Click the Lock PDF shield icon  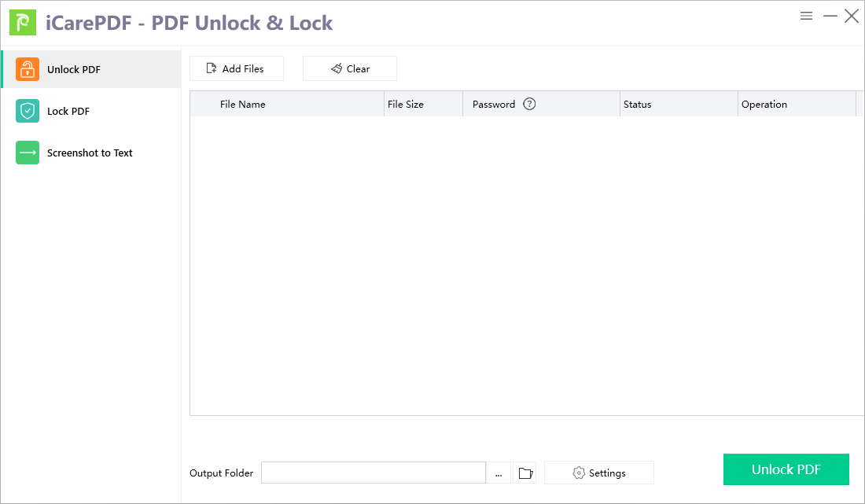point(28,111)
